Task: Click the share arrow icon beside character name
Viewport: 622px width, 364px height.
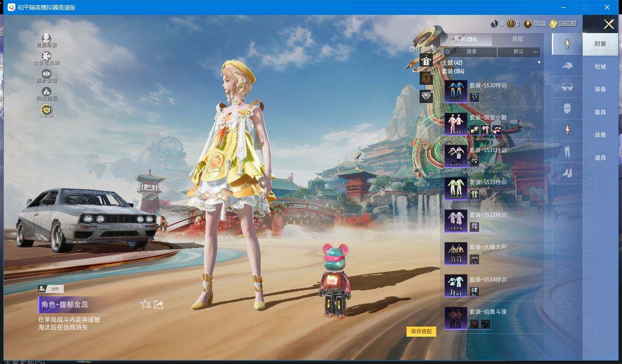Action: pos(159,304)
